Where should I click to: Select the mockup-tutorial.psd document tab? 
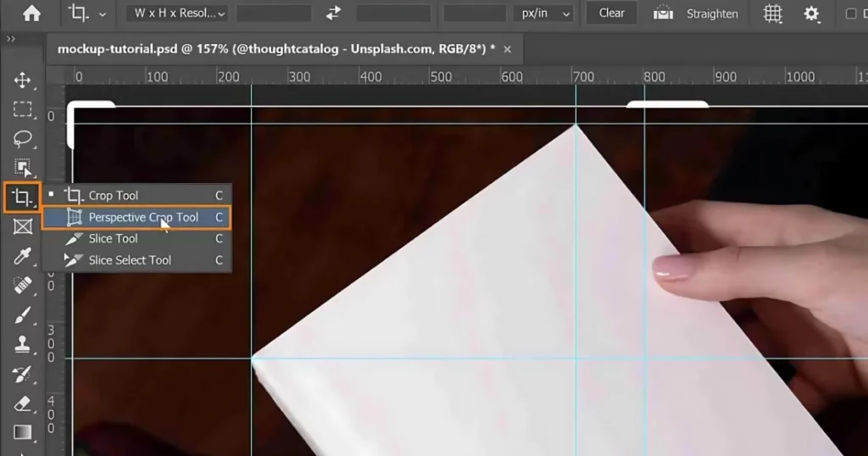point(276,49)
